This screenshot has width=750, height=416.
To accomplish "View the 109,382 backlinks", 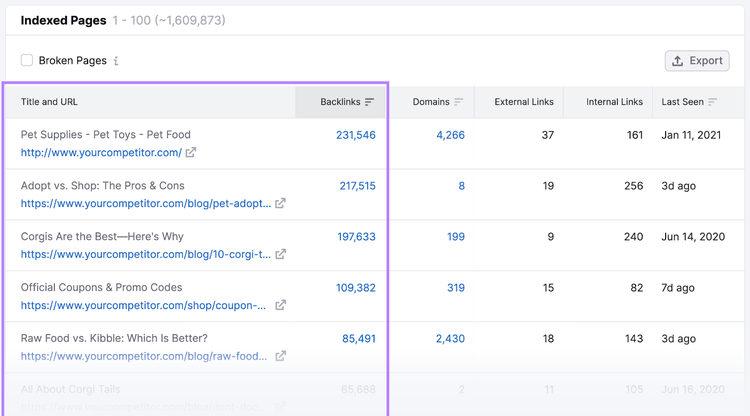I will point(355,288).
